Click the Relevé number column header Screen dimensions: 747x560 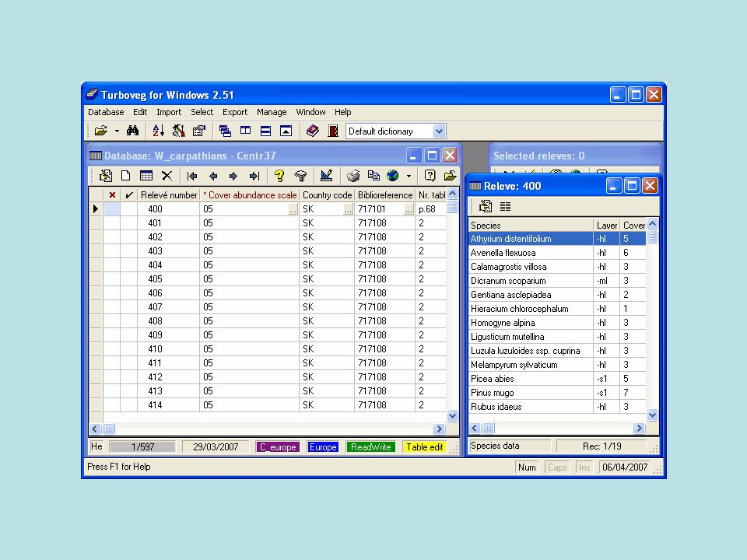pyautogui.click(x=169, y=195)
